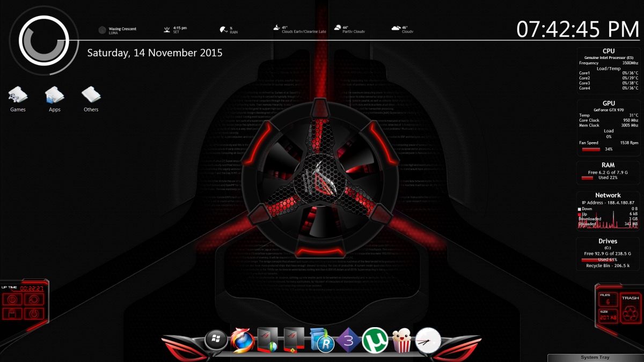Screen dimensions: 644x362
Task: Open Popcorn Time from the dock
Action: [401, 341]
